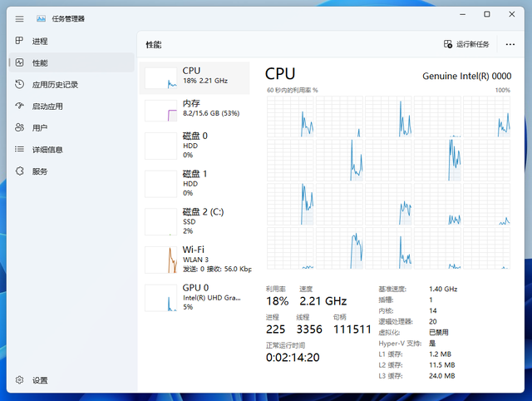Open the three-dot more options menu
Image resolution: width=532 pixels, height=401 pixels.
point(510,44)
